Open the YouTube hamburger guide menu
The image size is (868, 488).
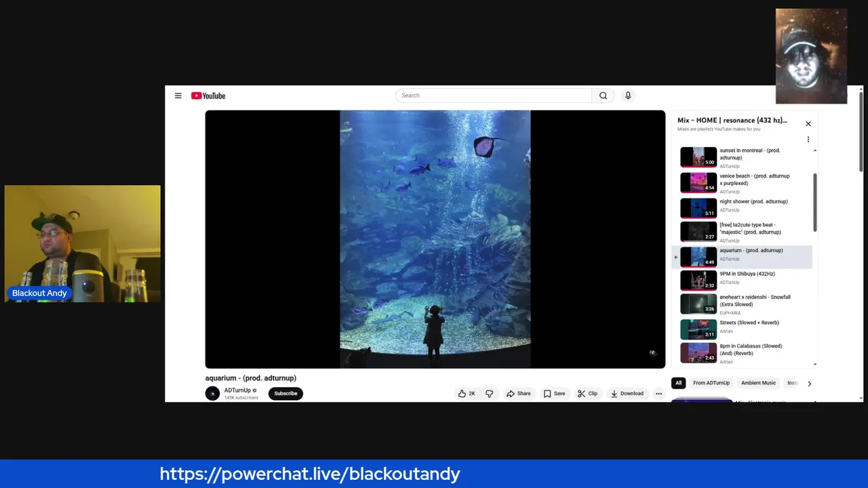[x=178, y=96]
